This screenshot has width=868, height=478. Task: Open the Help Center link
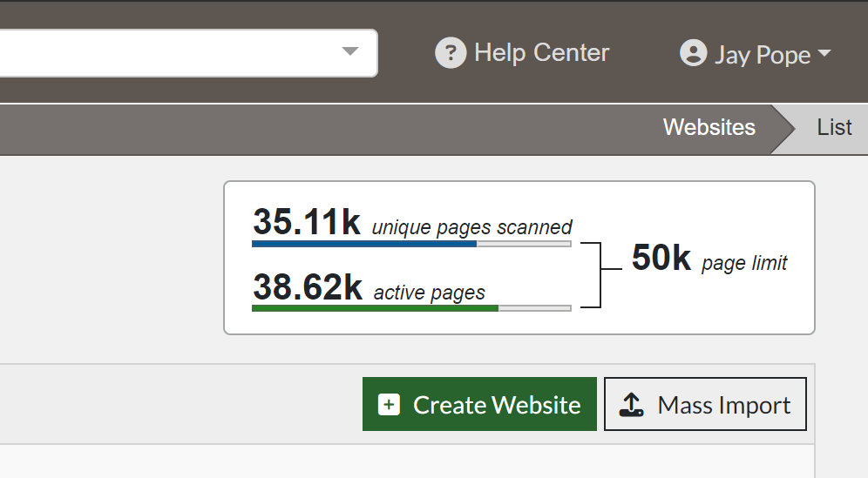tap(522, 53)
